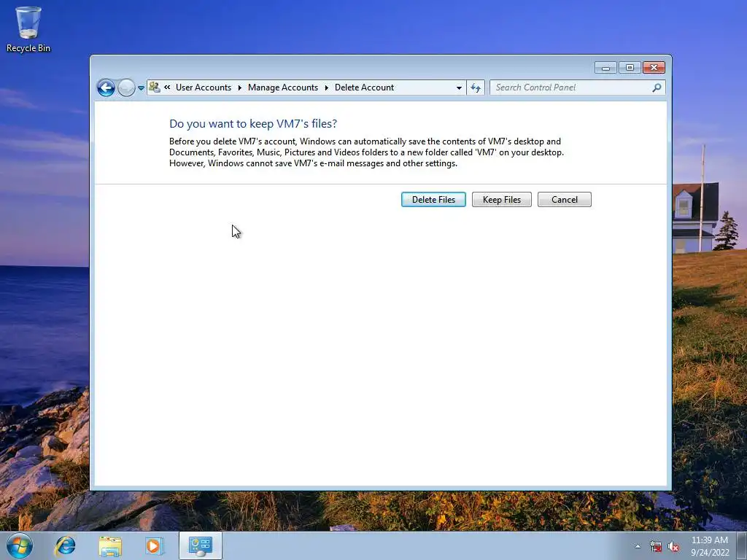Select the Recycle Bin desktop icon
The width and height of the screenshot is (747, 560).
point(28,29)
